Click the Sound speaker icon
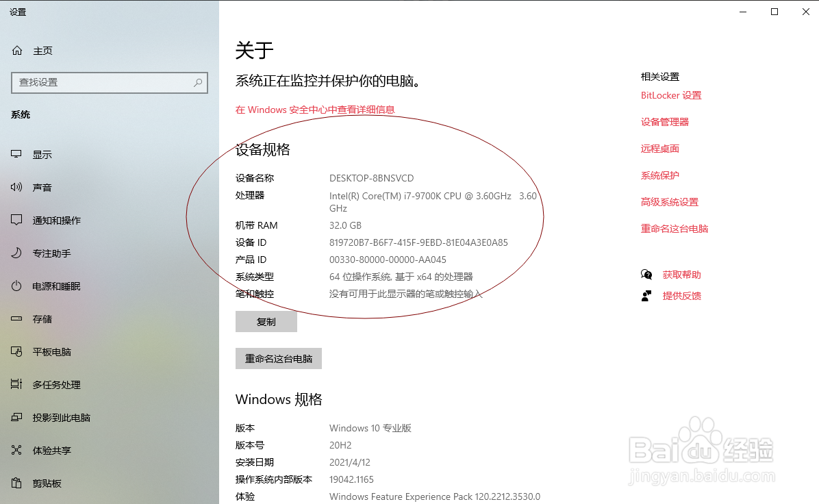Screen dimensions: 819x504 click(x=16, y=187)
